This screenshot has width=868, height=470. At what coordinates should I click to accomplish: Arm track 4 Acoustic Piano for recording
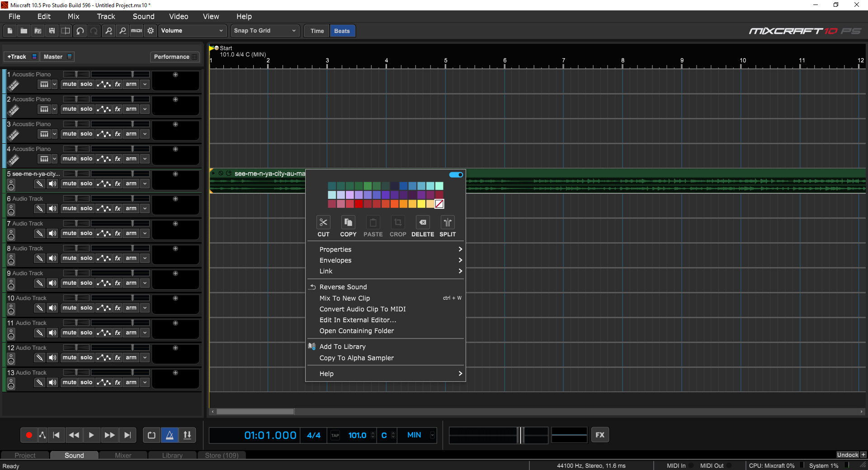[131, 159]
